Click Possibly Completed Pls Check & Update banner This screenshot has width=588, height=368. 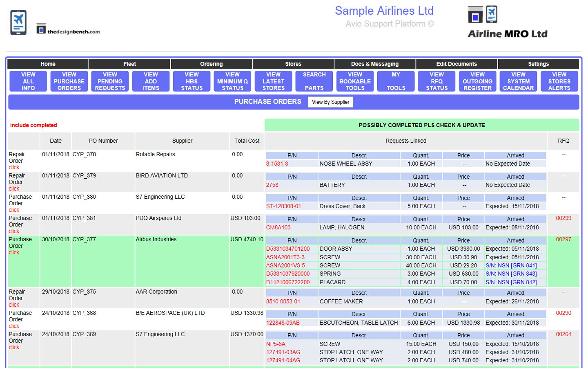422,125
